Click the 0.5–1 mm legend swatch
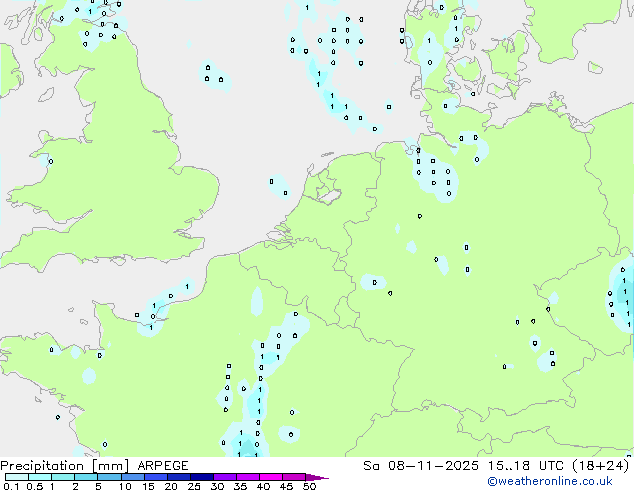The image size is (634, 490). pos(40,477)
